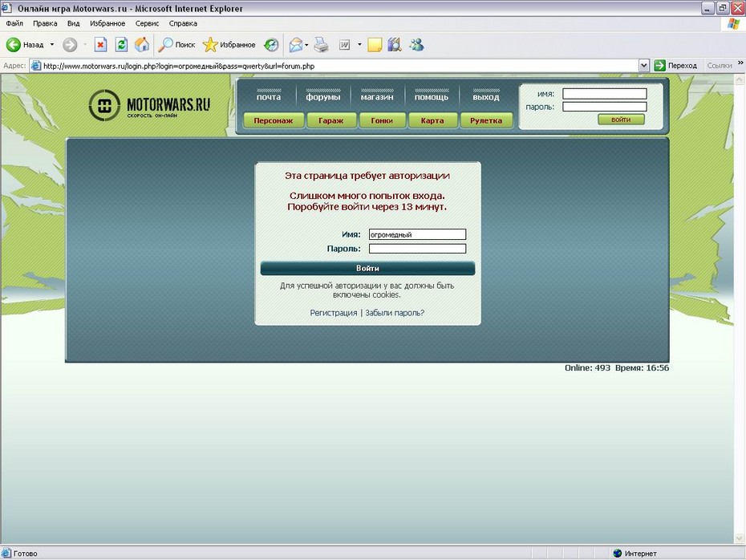Click the Edit with Word icon
Viewport: 746px width, 560px height.
pyautogui.click(x=344, y=45)
